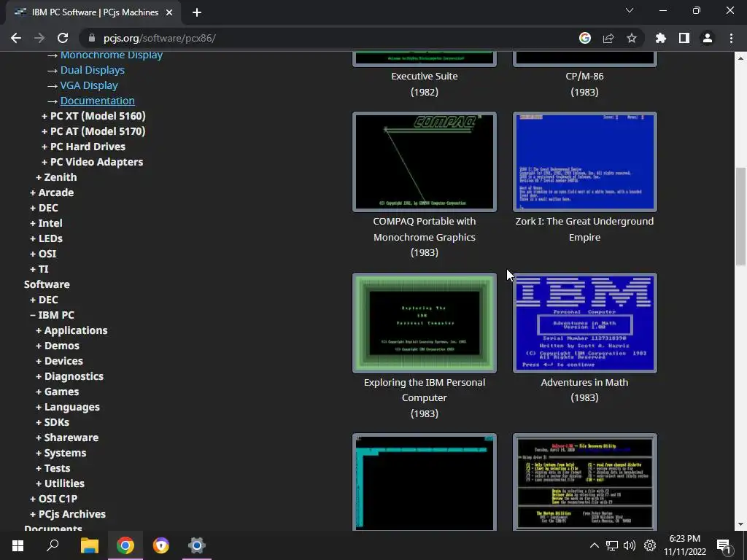Expand the Zenith item
Screen dimensions: 747x560
pos(56,177)
